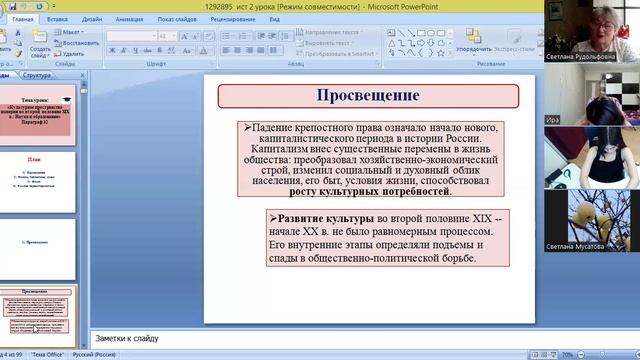Expand the shapes gallery more arrow

[450, 53]
